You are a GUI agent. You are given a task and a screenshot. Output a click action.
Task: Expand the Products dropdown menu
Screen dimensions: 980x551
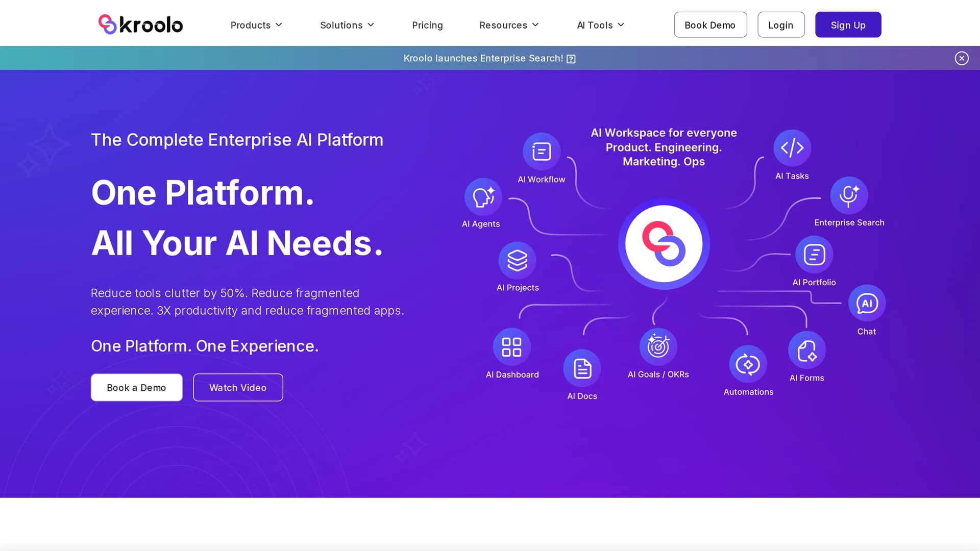click(256, 25)
